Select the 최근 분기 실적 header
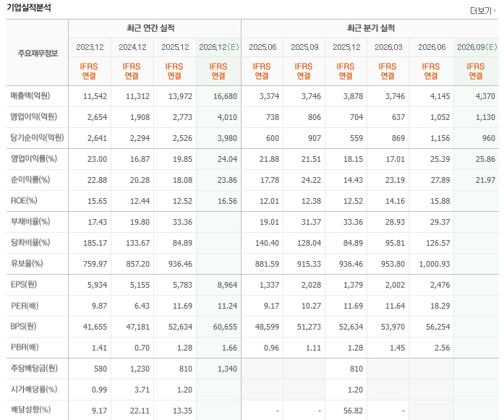504x420 pixels. pyautogui.click(x=371, y=28)
